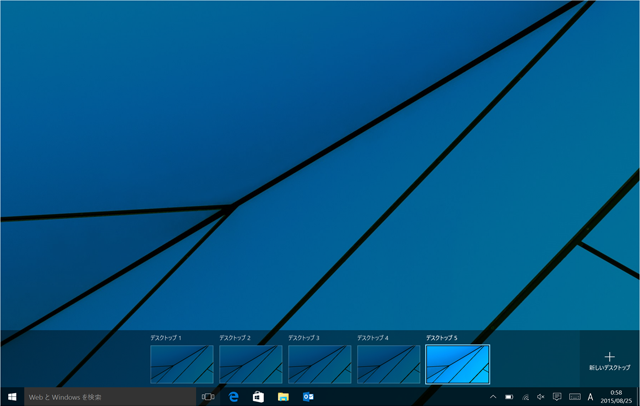Switch to デスクトップ 1 thumbnail
This screenshot has height=406, width=640.
click(x=182, y=364)
